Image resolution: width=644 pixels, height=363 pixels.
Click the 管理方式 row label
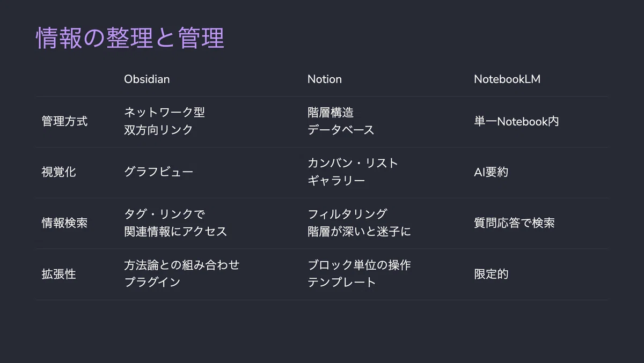[x=64, y=121]
